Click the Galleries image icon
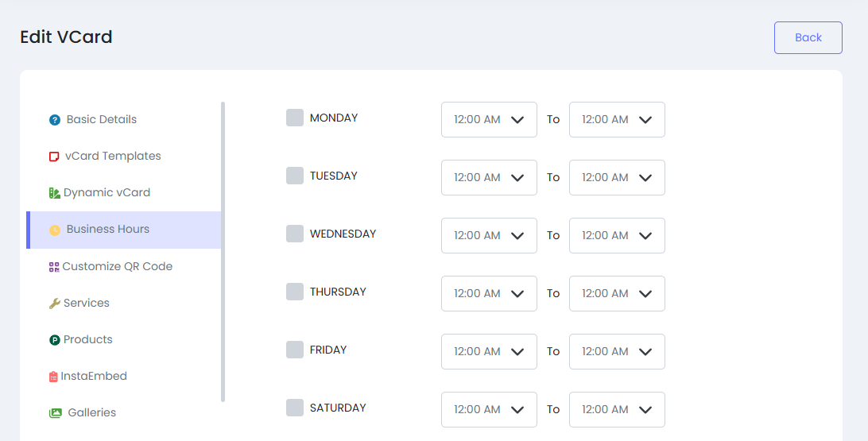This screenshot has height=441, width=868. tap(55, 413)
